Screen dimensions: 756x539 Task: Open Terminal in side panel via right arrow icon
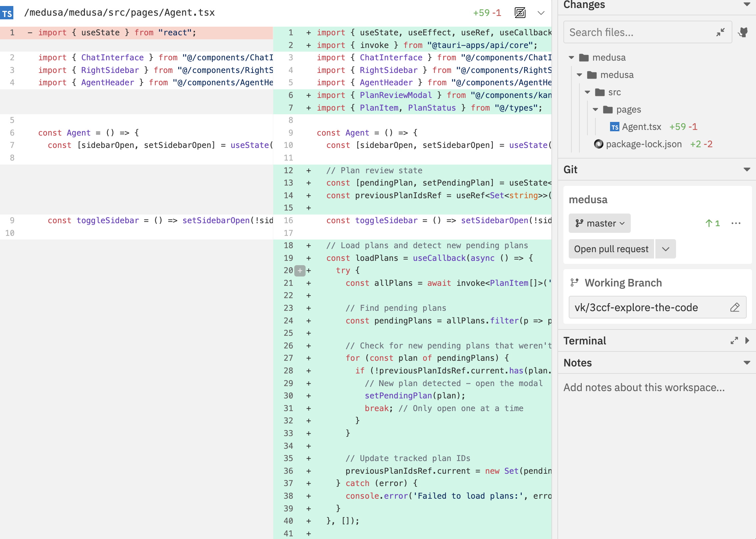[x=747, y=340]
